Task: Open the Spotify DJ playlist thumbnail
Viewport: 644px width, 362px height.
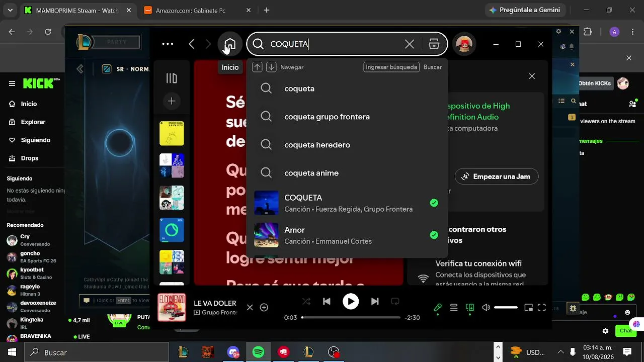Action: pos(172,230)
